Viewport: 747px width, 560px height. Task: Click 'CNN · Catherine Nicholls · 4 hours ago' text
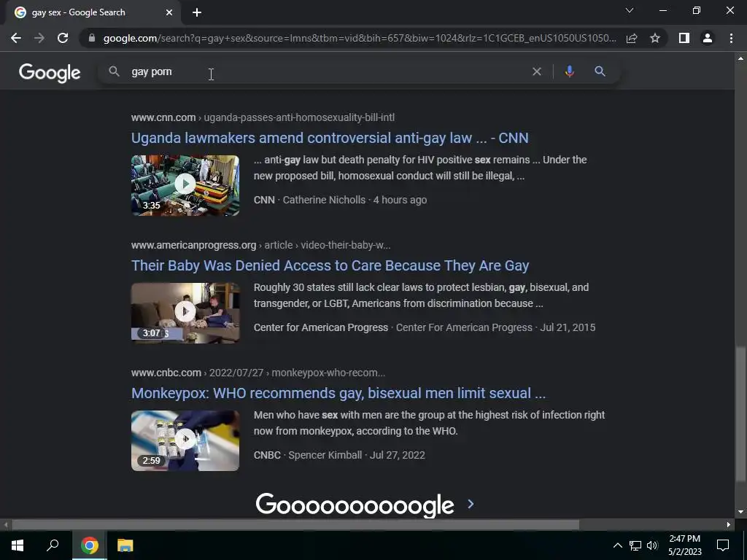click(340, 200)
